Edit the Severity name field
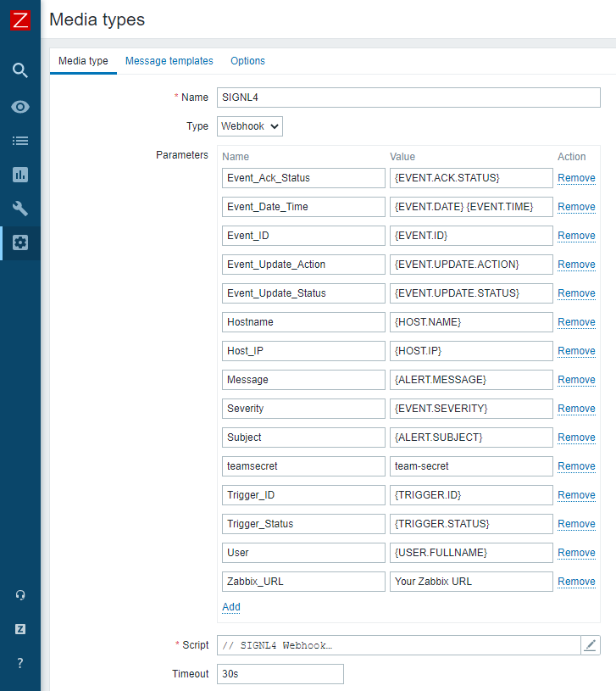 click(303, 409)
